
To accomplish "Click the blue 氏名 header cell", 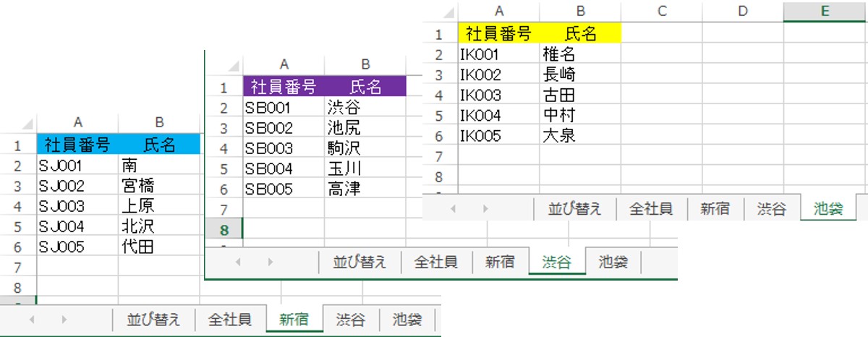I will tap(160, 144).
